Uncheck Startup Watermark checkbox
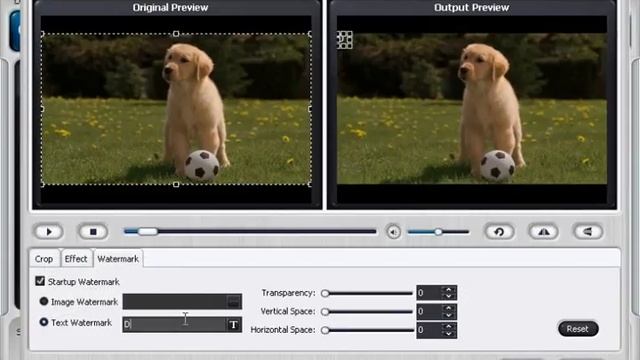Viewport: 640px width, 360px height. [40, 281]
